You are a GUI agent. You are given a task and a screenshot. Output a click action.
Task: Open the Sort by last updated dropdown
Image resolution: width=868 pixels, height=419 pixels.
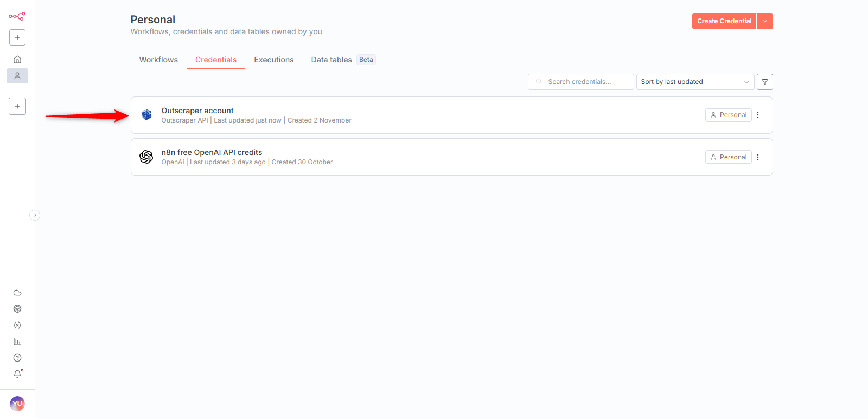pos(694,82)
